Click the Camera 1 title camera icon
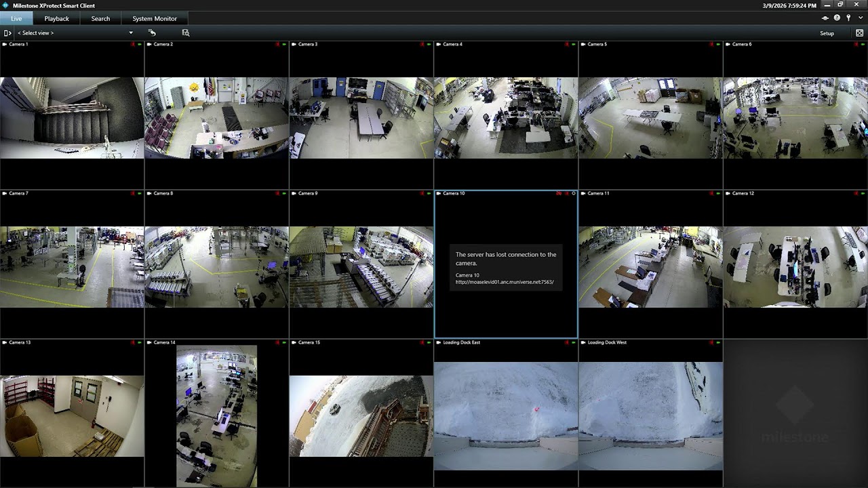Screen dimensions: 868x488 [4, 44]
